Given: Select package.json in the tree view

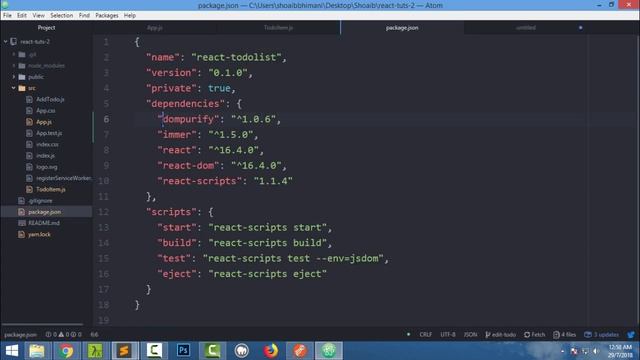Looking at the screenshot, I should (44, 212).
